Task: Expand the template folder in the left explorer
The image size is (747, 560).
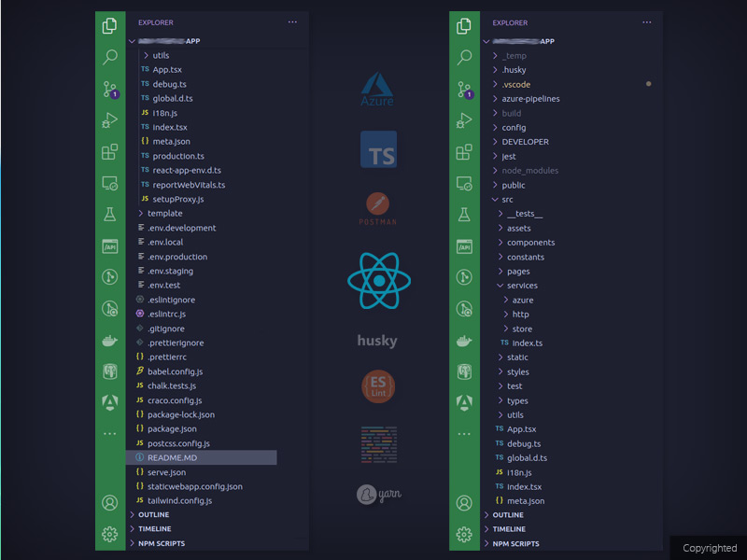Action: pyautogui.click(x=164, y=214)
